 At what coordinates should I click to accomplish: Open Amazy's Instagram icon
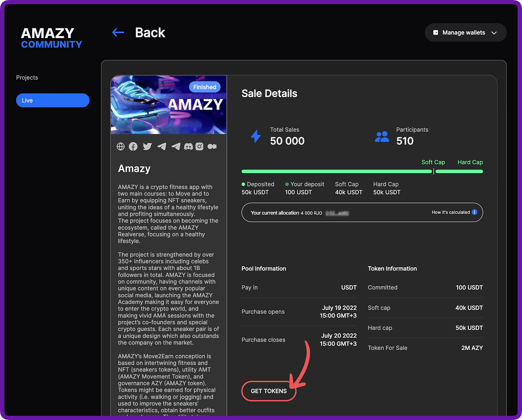pyautogui.click(x=199, y=147)
